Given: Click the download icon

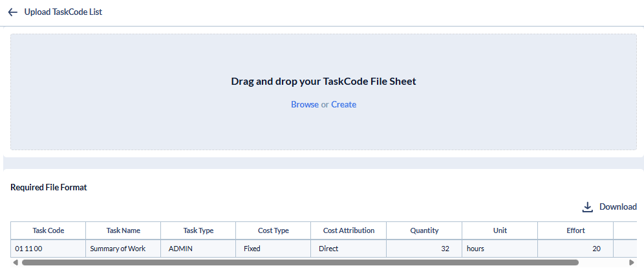Looking at the screenshot, I should 588,207.
